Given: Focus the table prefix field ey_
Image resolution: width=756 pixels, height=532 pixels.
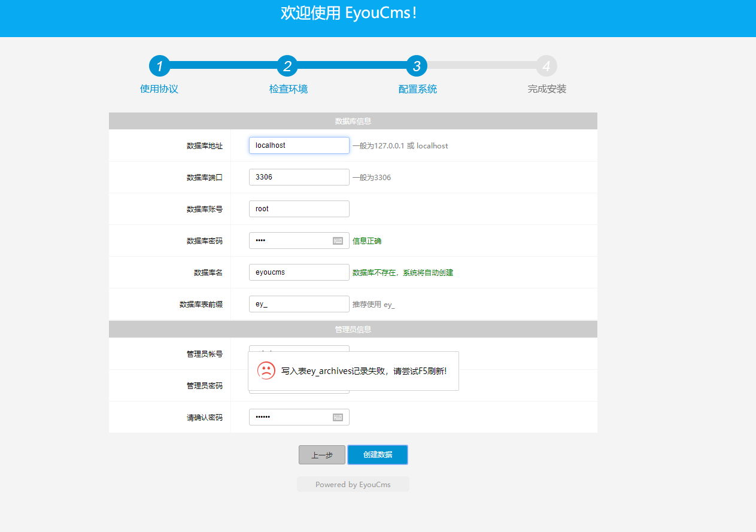Looking at the screenshot, I should pos(299,304).
